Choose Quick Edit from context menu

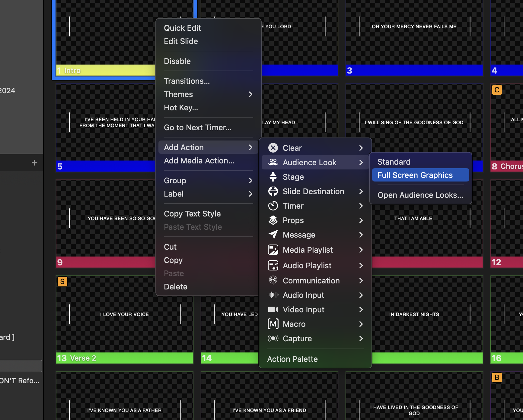208,28
